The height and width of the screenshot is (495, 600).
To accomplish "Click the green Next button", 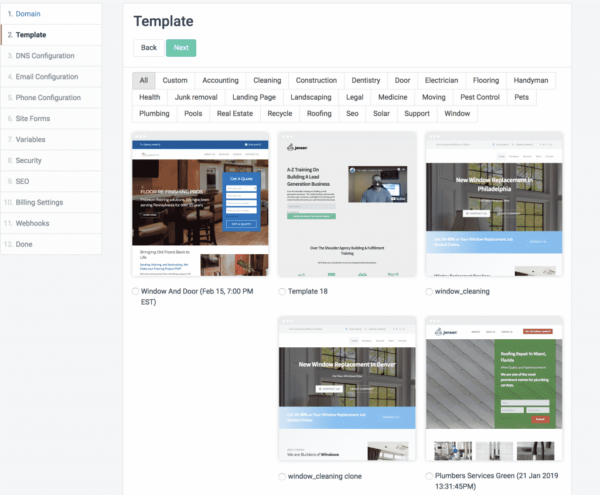I will [181, 48].
